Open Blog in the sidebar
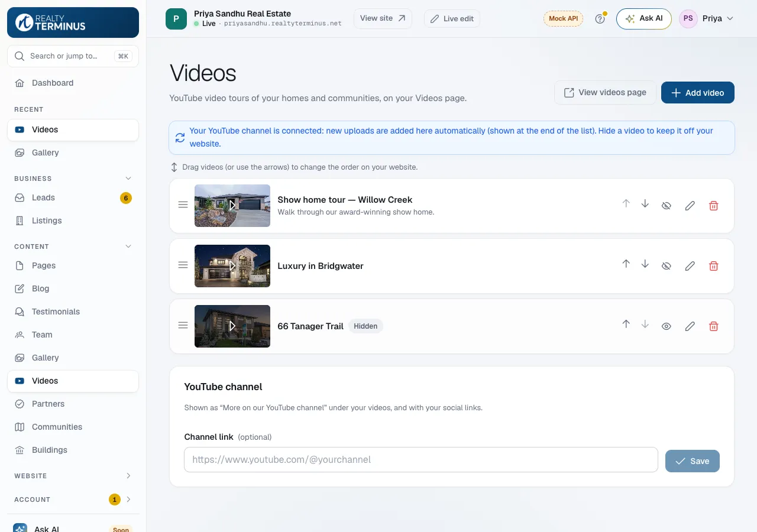The width and height of the screenshot is (757, 532). point(73,288)
